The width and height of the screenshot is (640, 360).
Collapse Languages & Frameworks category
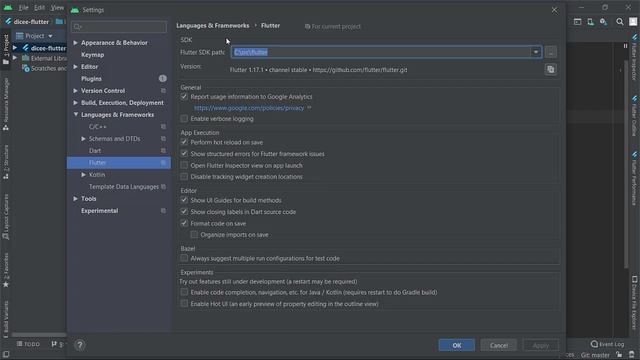[76, 115]
